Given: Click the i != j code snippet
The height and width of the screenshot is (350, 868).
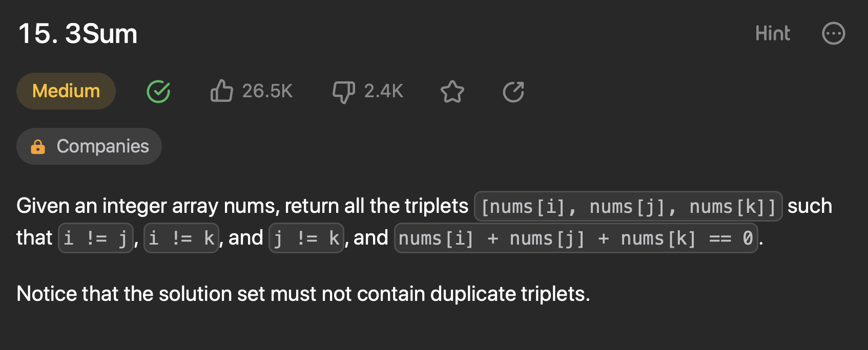Looking at the screenshot, I should coord(96,238).
